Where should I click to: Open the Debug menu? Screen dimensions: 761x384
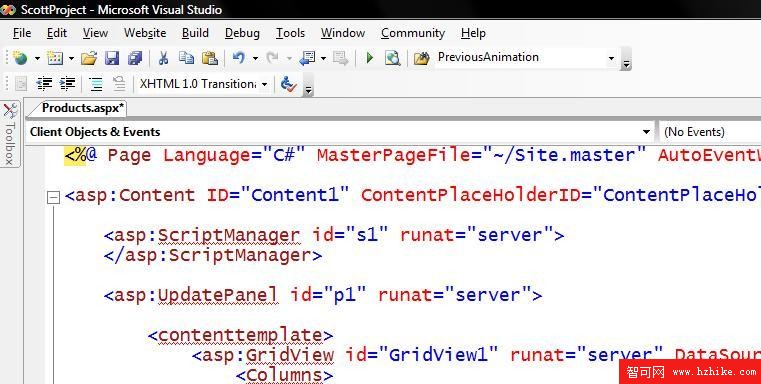[x=242, y=33]
